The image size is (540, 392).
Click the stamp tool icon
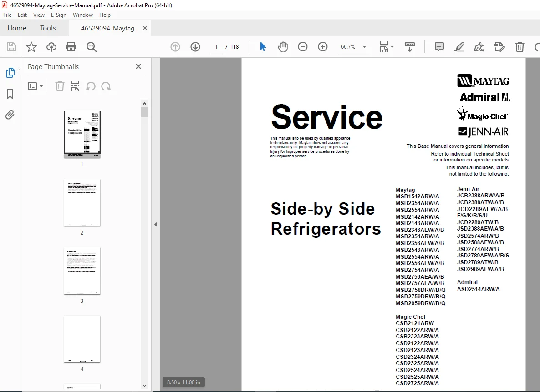499,47
